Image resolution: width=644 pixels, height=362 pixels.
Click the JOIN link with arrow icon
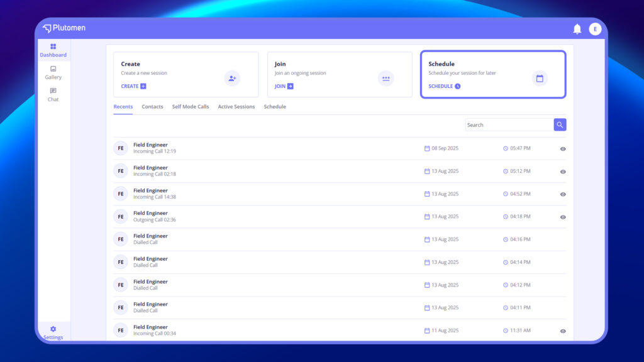pos(284,86)
